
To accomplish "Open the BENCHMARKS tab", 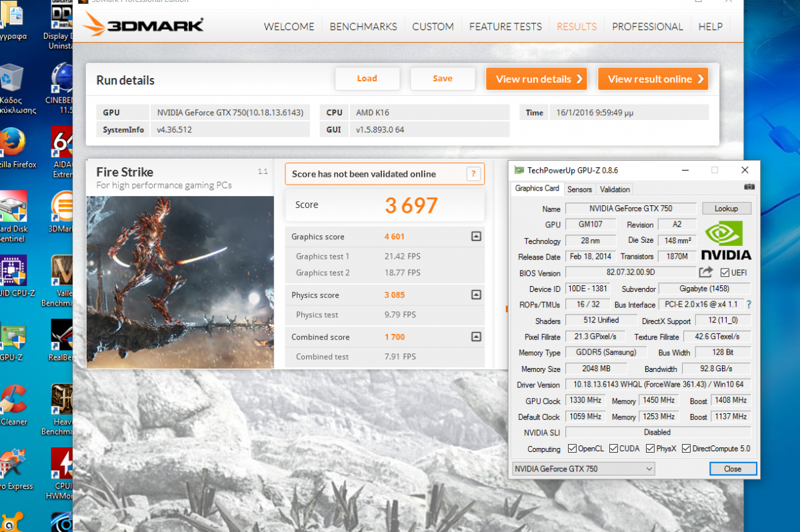I will (363, 27).
